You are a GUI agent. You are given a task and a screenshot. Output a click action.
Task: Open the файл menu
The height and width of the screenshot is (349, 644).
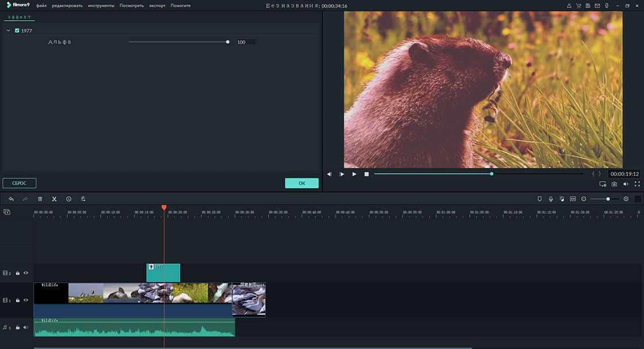(41, 6)
